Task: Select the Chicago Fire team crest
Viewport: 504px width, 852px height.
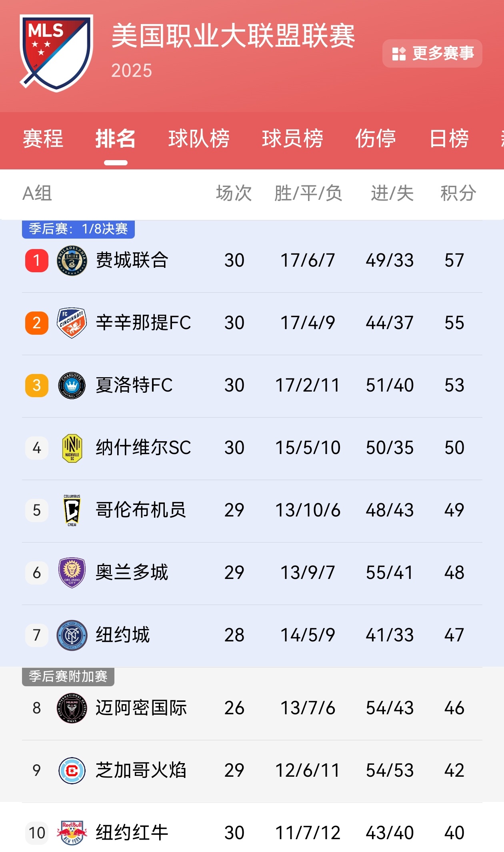Action: (x=72, y=771)
